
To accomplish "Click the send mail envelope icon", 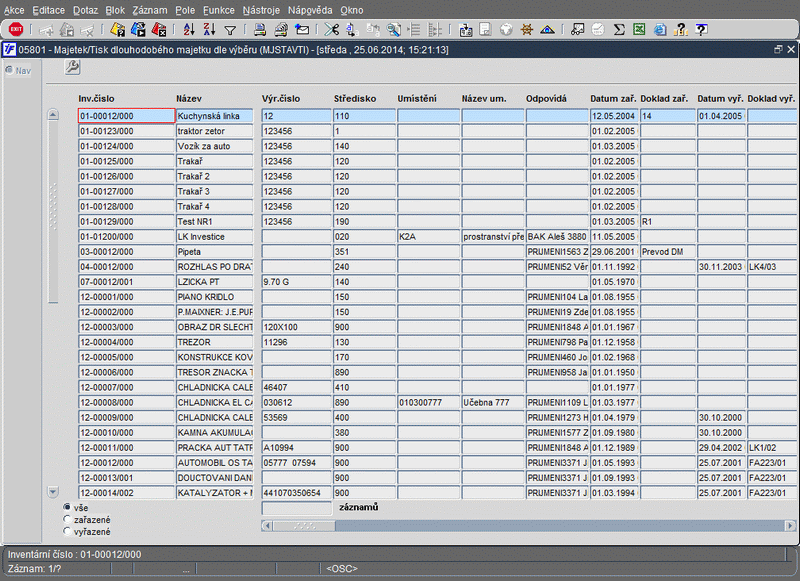I will tap(302, 30).
